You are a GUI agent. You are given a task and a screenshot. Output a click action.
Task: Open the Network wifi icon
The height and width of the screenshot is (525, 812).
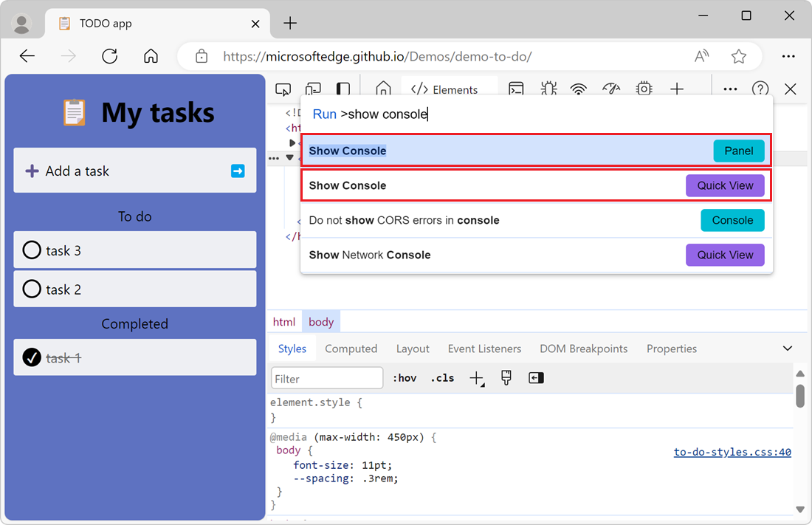578,89
